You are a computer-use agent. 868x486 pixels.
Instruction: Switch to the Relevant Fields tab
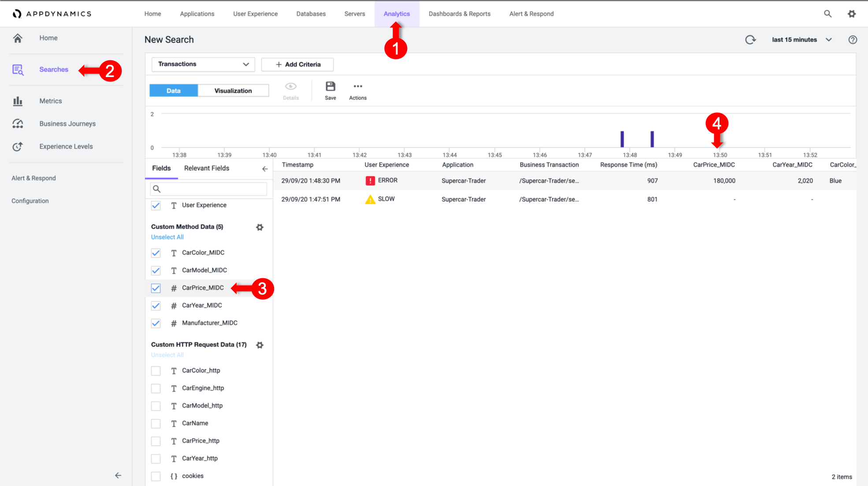207,168
